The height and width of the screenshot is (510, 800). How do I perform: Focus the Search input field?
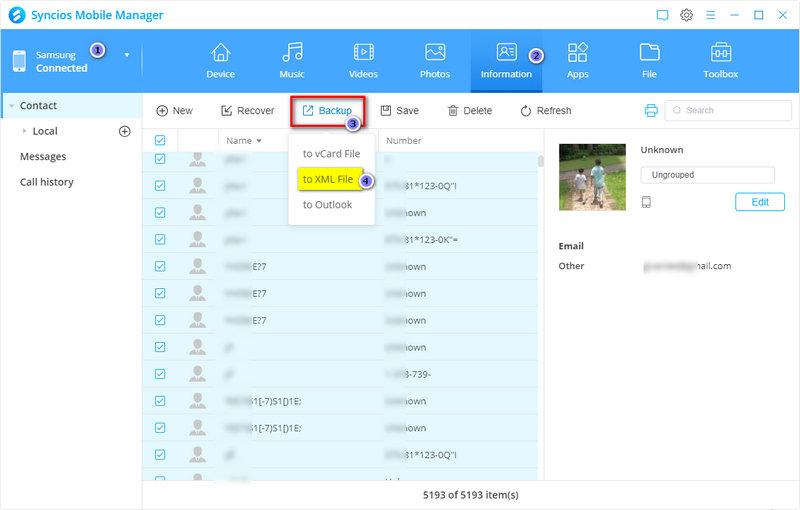tap(728, 111)
